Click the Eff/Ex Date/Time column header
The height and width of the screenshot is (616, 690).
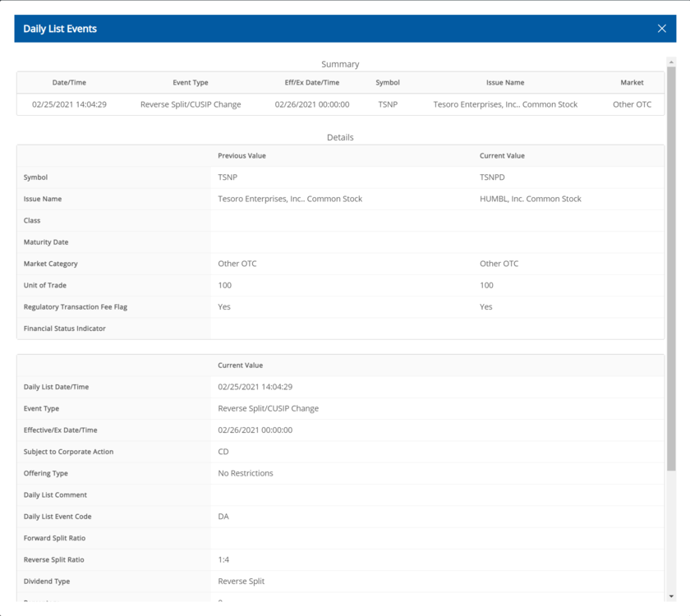312,83
